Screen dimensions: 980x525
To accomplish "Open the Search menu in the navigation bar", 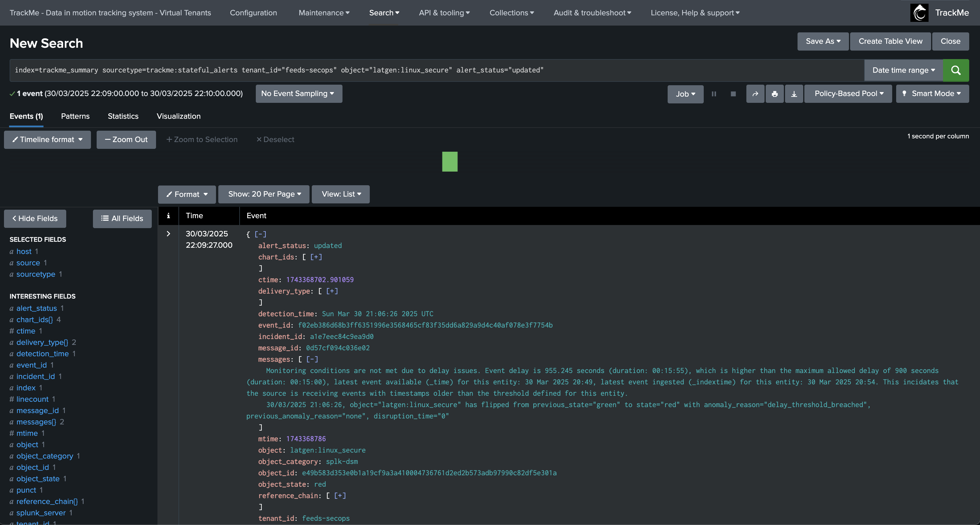I will pyautogui.click(x=384, y=13).
